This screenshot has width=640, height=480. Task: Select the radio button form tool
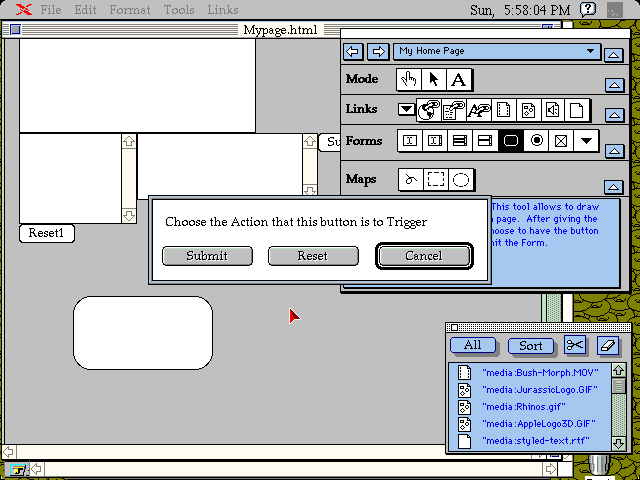point(536,141)
